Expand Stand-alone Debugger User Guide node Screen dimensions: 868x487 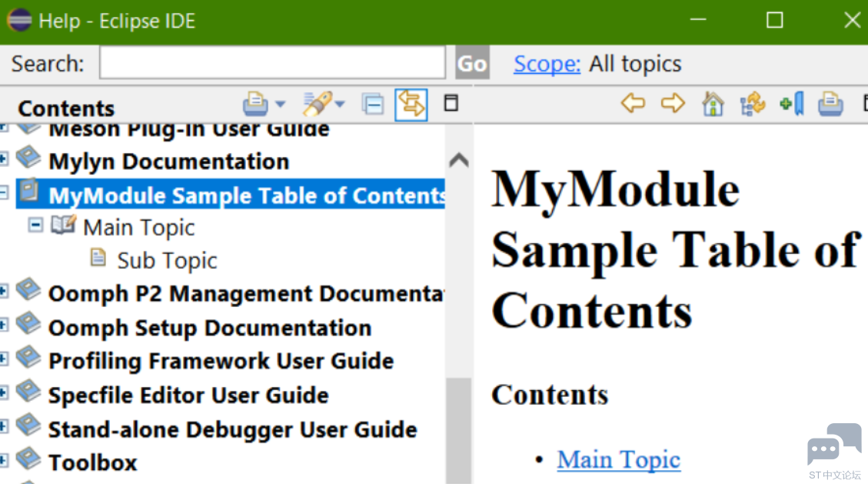click(3, 427)
